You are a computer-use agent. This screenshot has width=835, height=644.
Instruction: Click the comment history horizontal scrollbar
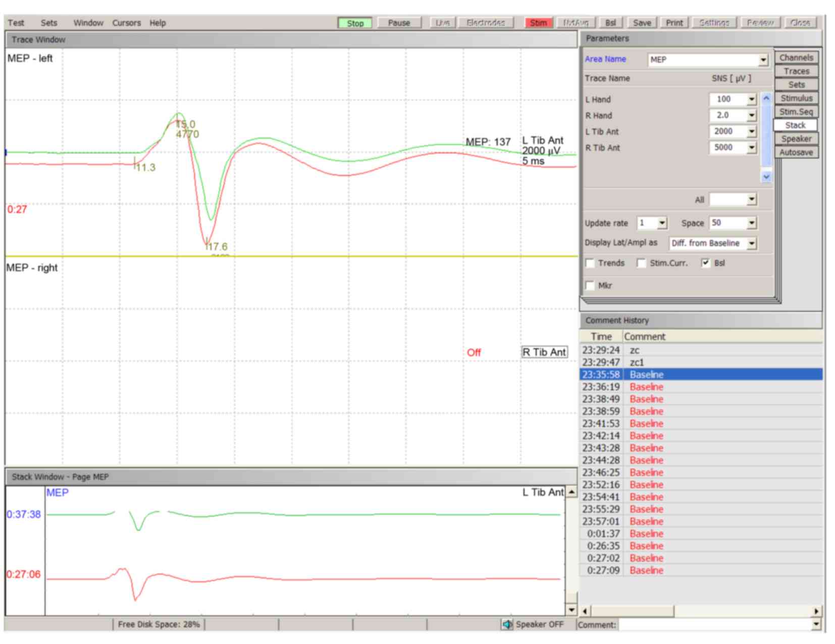coord(700,611)
